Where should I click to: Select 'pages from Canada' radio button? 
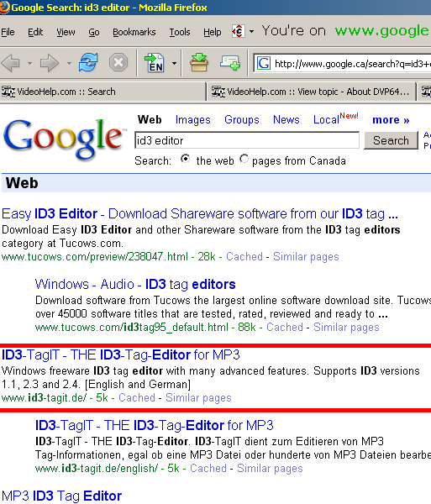point(244,159)
